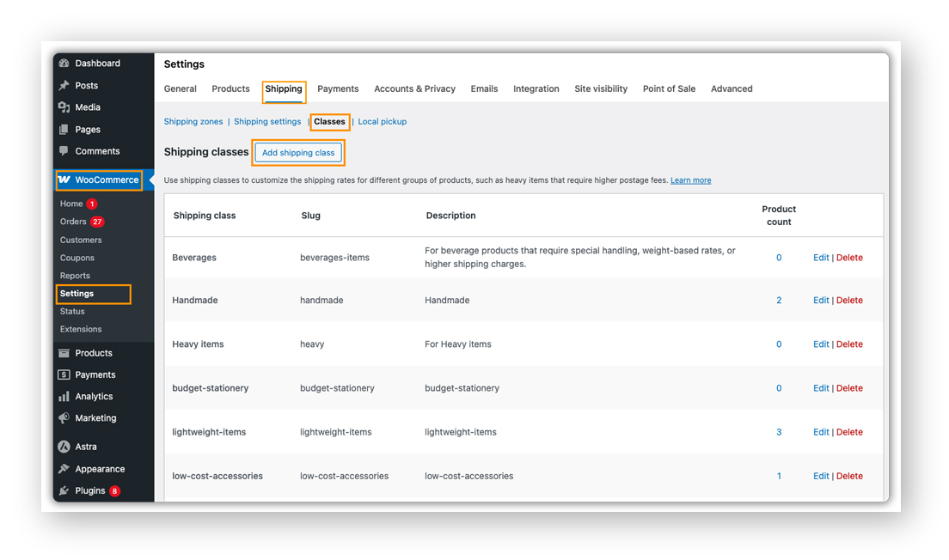Click the Plugins update count badge
Viewport: 949px width, 560px height.
tap(114, 491)
